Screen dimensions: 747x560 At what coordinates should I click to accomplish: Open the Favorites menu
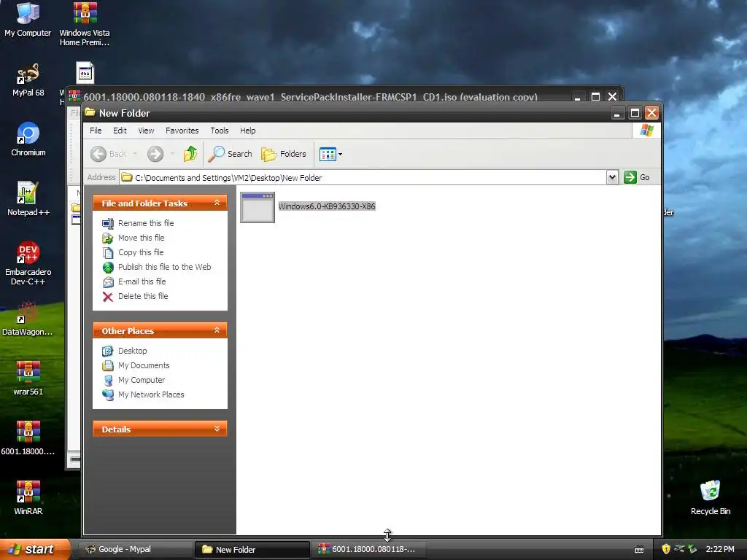(x=182, y=131)
